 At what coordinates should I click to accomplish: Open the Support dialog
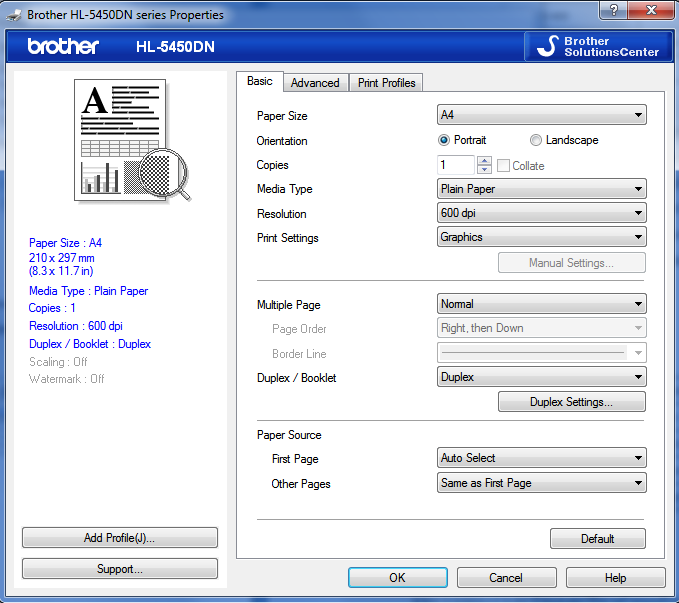[120, 569]
